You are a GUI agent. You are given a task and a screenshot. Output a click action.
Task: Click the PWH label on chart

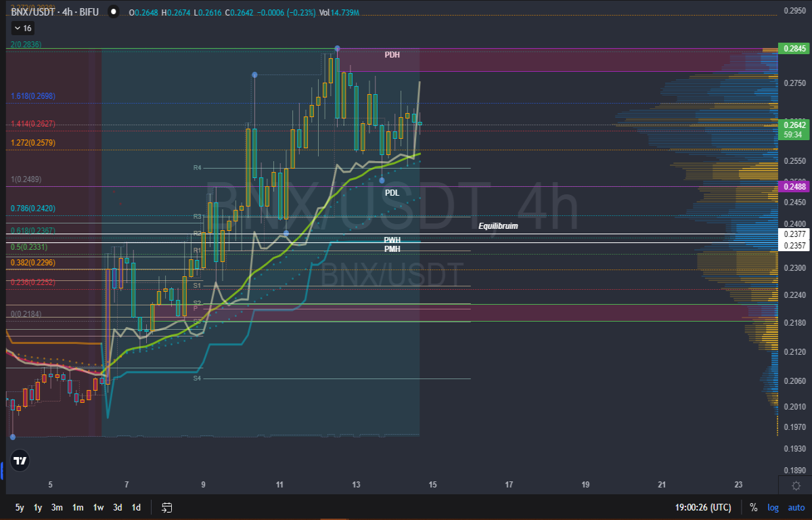(392, 240)
